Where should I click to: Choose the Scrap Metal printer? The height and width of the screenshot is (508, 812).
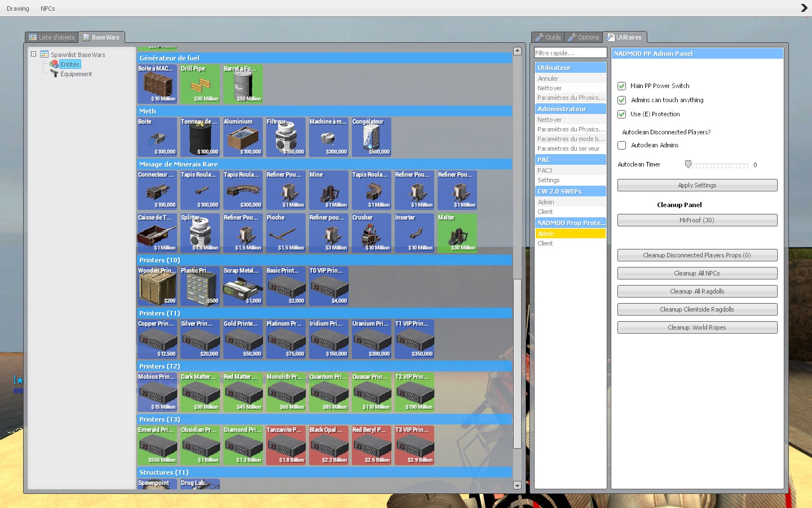tap(243, 286)
